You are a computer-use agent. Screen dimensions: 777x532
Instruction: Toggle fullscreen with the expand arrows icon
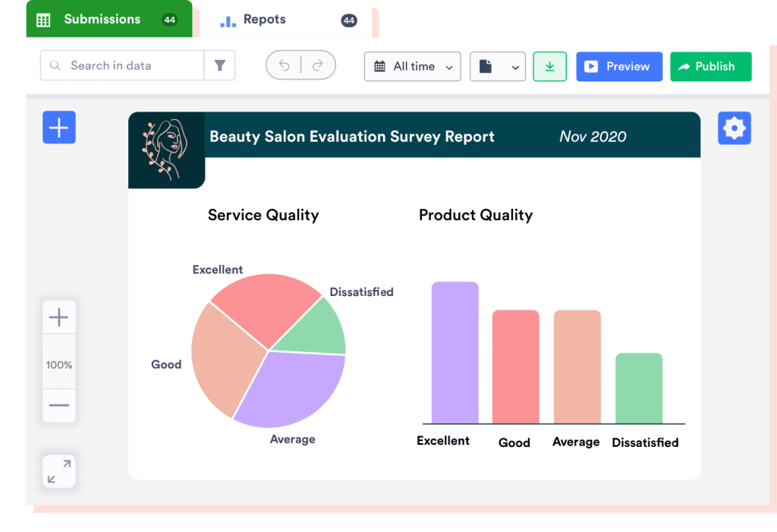click(58, 471)
